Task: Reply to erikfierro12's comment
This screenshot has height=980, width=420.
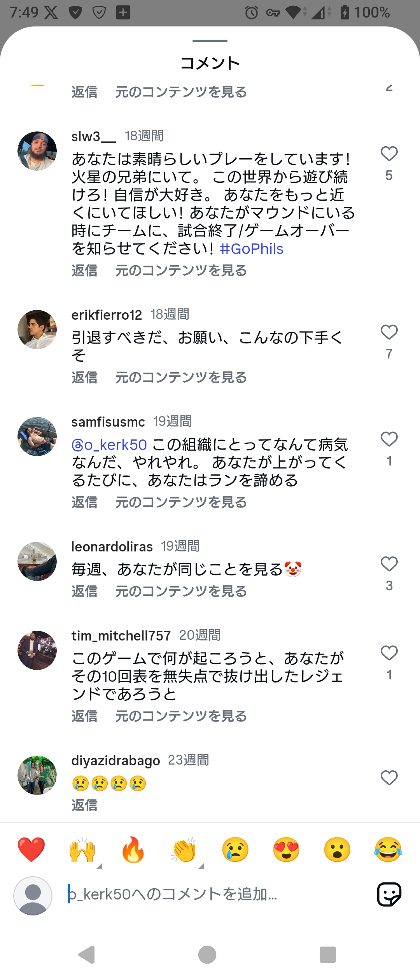Action: (84, 377)
